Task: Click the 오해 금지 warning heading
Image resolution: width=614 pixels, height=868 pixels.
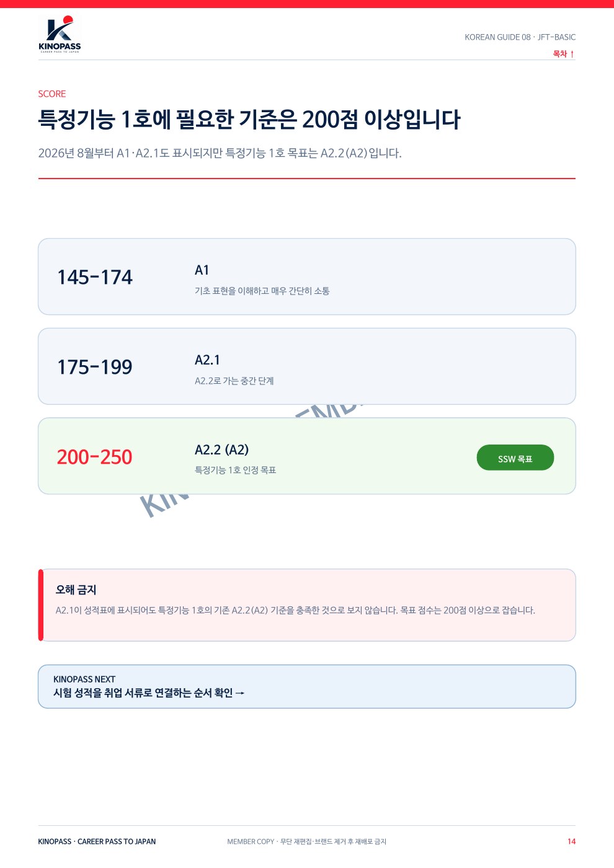Action: point(76,590)
